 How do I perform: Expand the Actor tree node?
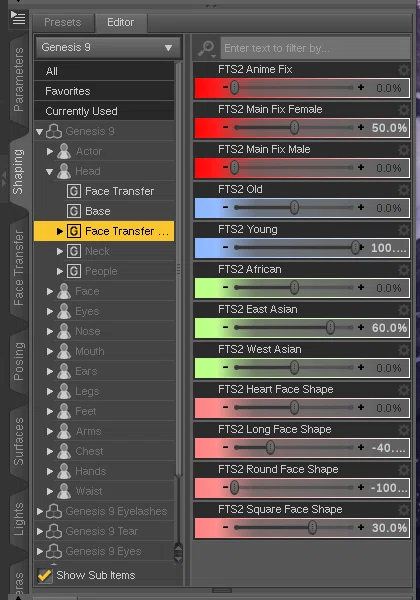[x=50, y=151]
